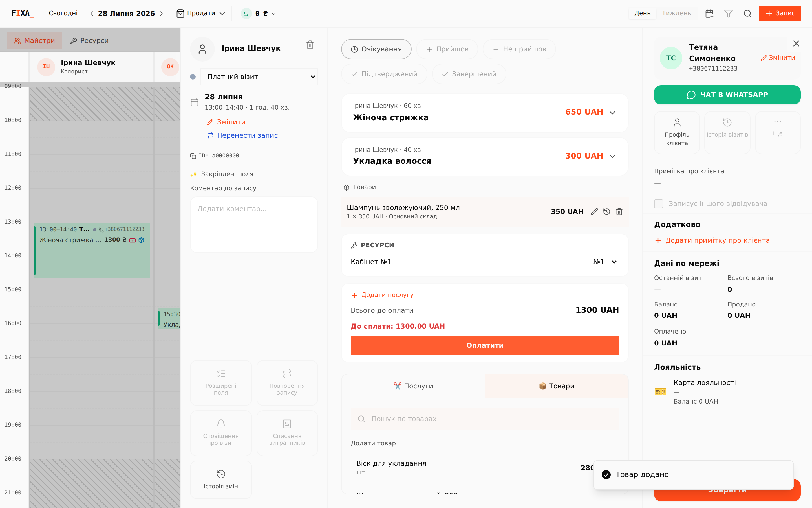Open Розширені поля tile
812x508 pixels.
point(221,383)
